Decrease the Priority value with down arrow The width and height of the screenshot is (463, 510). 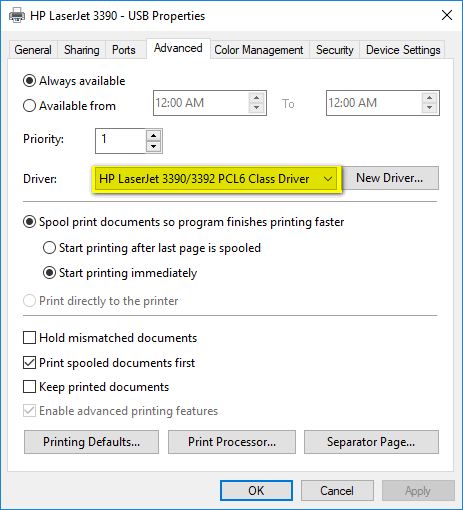coord(153,146)
